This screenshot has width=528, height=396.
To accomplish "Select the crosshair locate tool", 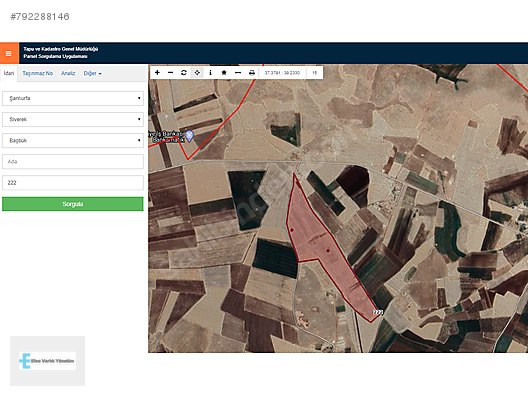I will [x=197, y=72].
